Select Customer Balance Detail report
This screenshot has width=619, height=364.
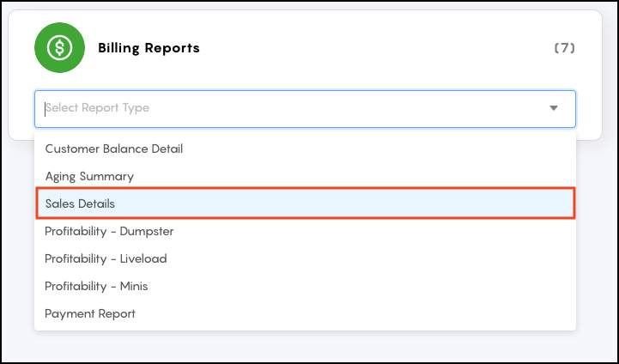(x=305, y=149)
